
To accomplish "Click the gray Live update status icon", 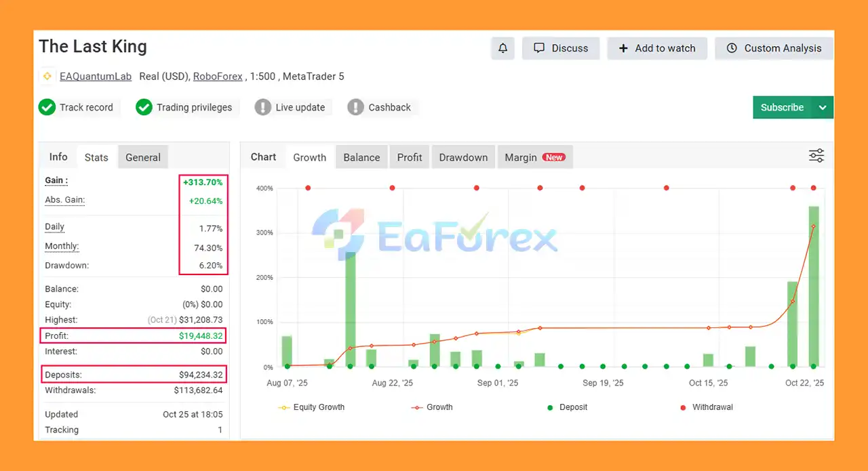I will (263, 107).
